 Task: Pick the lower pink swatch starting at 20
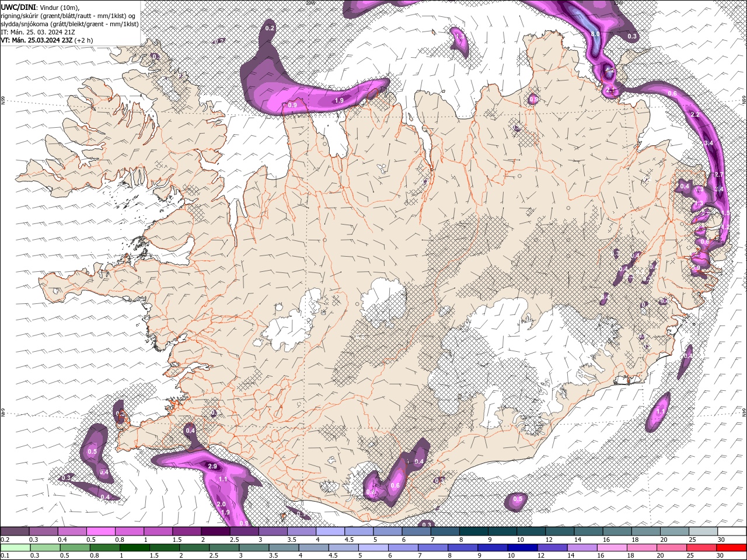[x=671, y=548]
